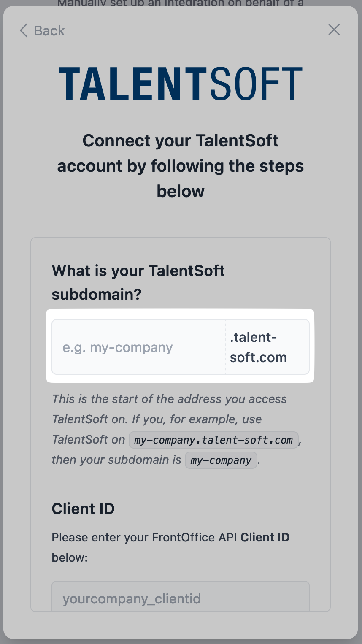The image size is (362, 644).
Task: Select the my-company.talent-soft.com code snippet
Action: coord(213,440)
